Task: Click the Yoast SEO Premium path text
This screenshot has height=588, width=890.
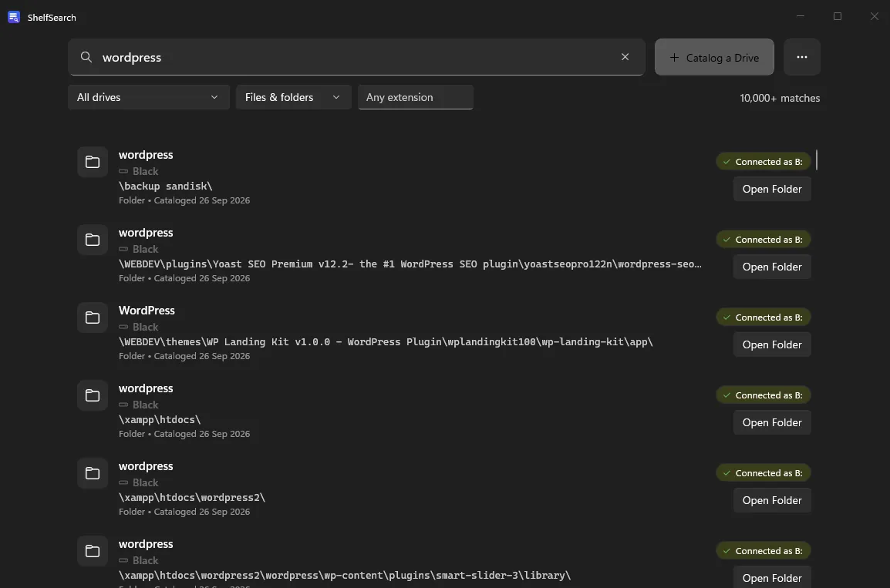Action: coord(410,264)
